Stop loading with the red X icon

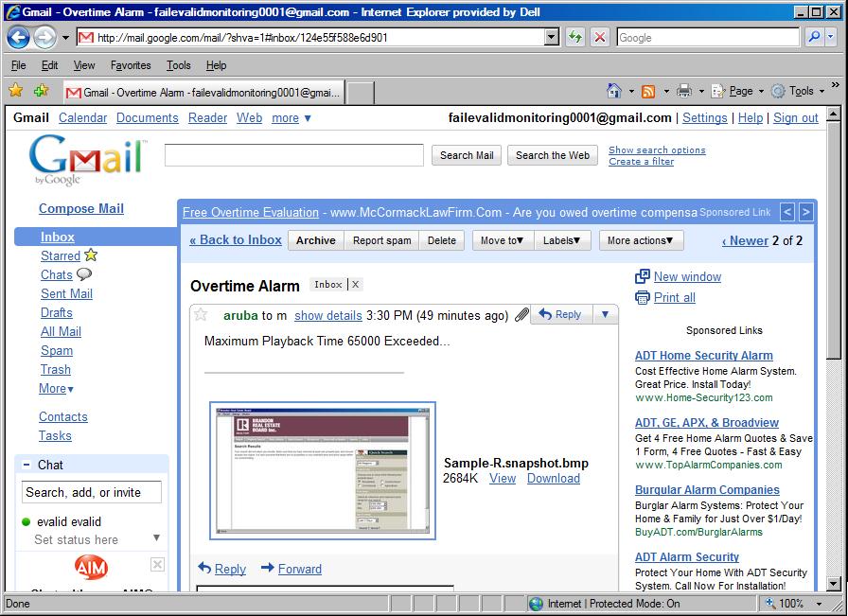(600, 37)
